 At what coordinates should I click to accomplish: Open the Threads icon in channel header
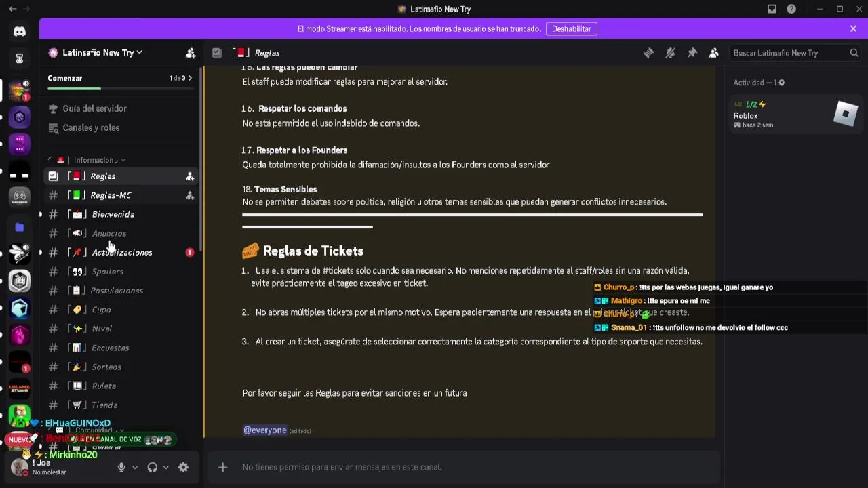[x=648, y=53]
